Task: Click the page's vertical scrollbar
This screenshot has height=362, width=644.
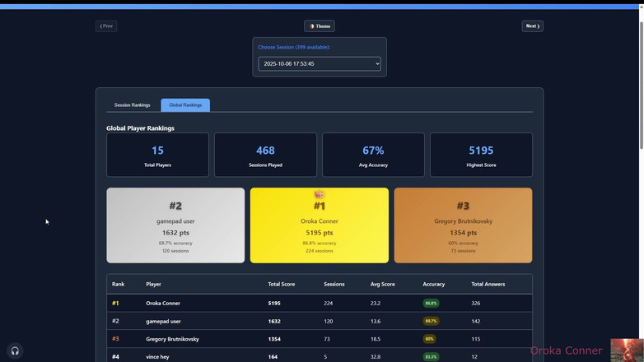Action: pos(641,82)
